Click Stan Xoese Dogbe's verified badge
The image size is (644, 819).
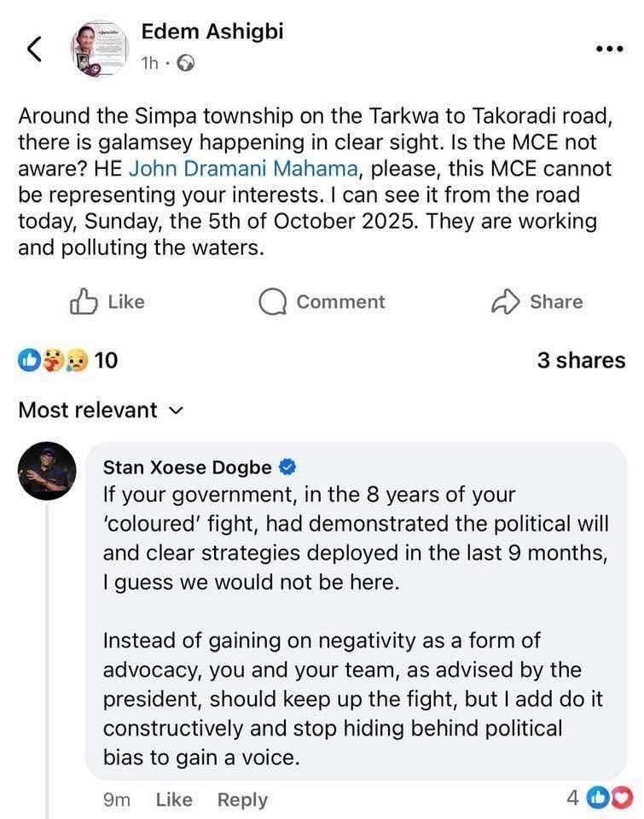289,467
